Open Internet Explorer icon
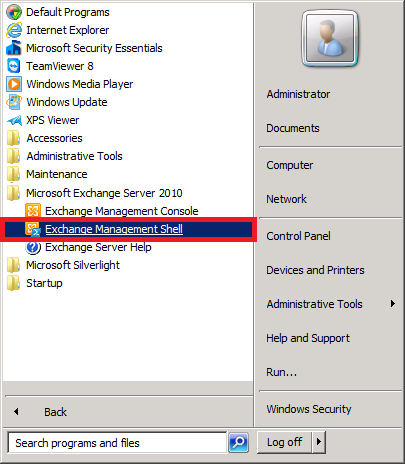 tap(14, 30)
